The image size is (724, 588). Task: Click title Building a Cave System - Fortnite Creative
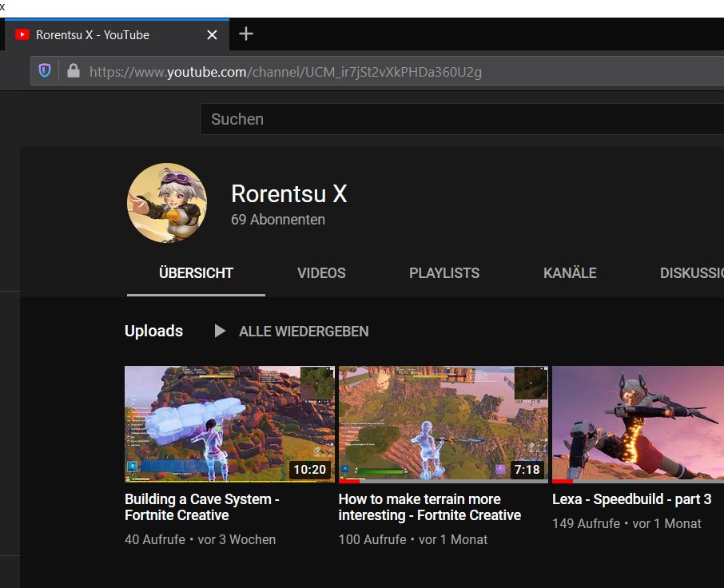tap(202, 507)
